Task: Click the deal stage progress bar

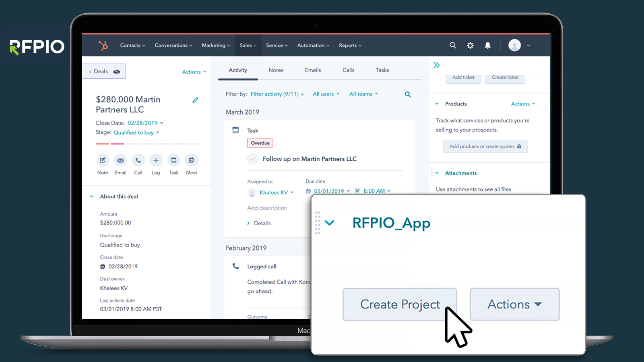Action: pos(147,144)
